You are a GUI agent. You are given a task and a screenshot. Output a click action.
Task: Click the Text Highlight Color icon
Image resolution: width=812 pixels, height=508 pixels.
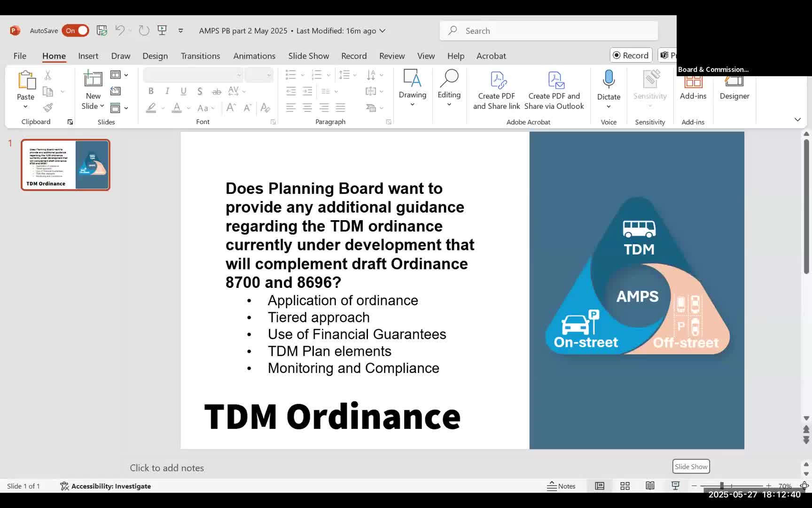150,108
